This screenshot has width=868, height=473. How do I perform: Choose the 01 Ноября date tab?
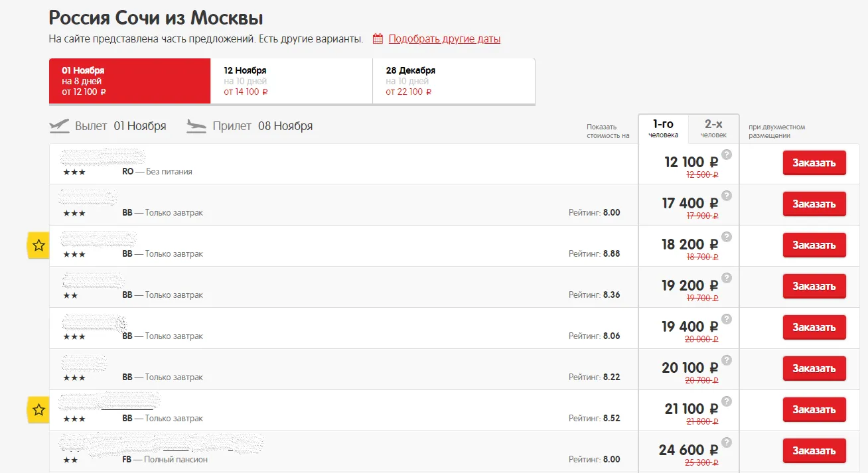pyautogui.click(x=129, y=81)
